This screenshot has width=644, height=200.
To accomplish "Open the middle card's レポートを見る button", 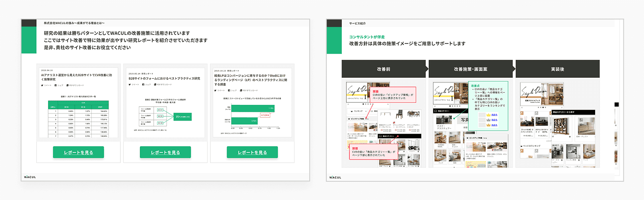I will tap(165, 152).
